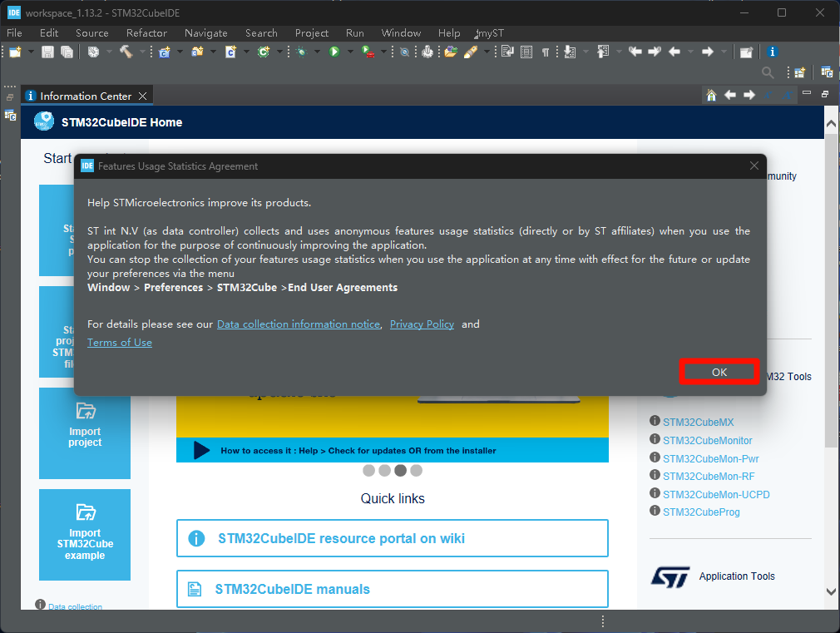
Task: Click the Previous Annotation icon
Action: coord(603,52)
